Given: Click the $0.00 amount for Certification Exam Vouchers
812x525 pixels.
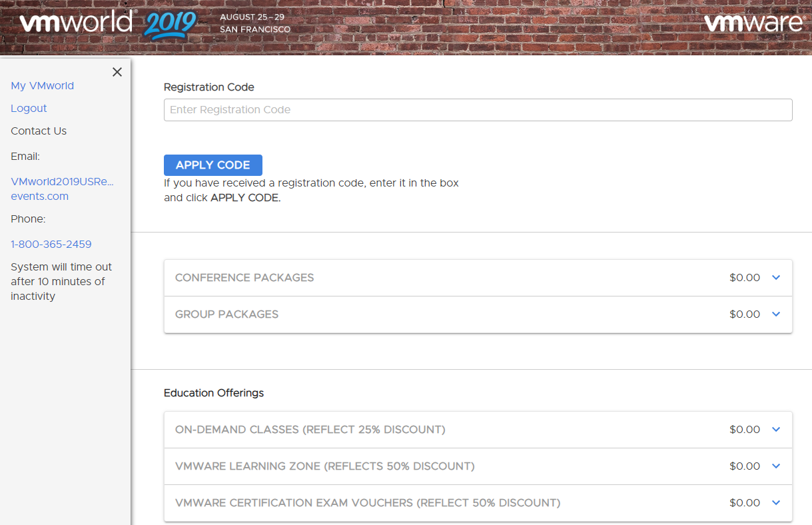Looking at the screenshot, I should (x=745, y=503).
